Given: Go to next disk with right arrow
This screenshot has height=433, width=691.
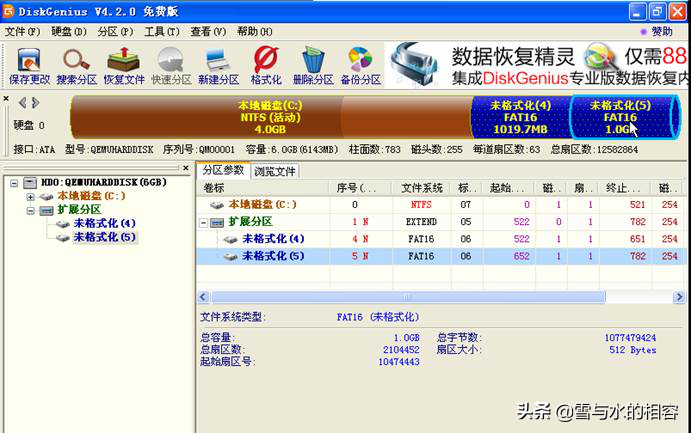Looking at the screenshot, I should [x=36, y=103].
